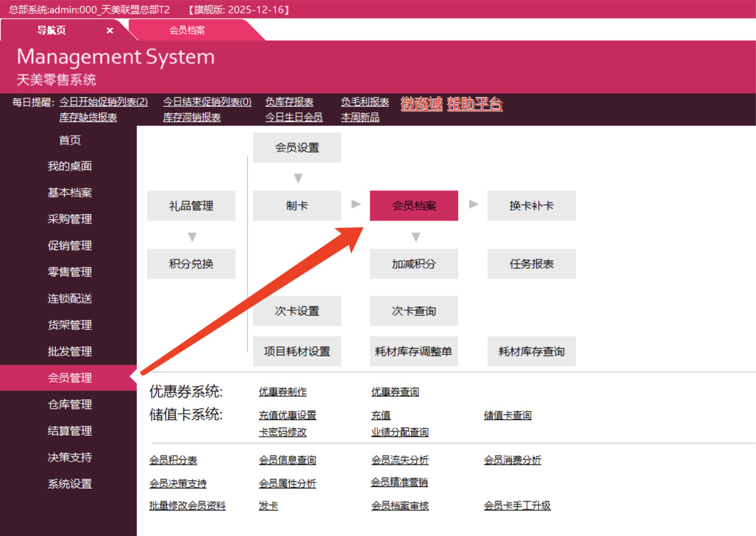This screenshot has height=536, width=756.
Task: Click 会员设置 box
Action: click(296, 148)
